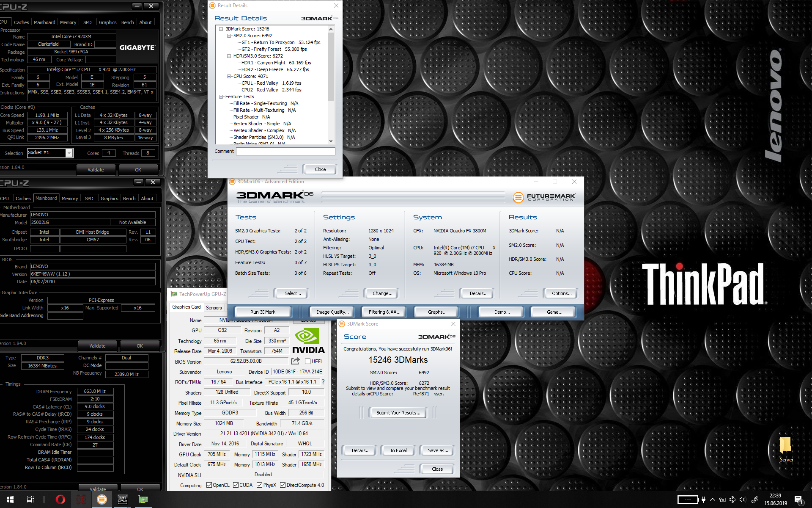This screenshot has height=508, width=812.
Task: Select GT1 - Return To Proxycon row
Action: (281, 42)
